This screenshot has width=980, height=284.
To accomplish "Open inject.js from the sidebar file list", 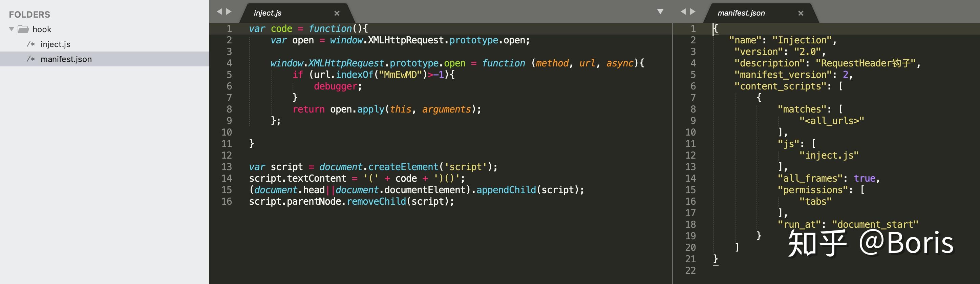I will (x=55, y=44).
